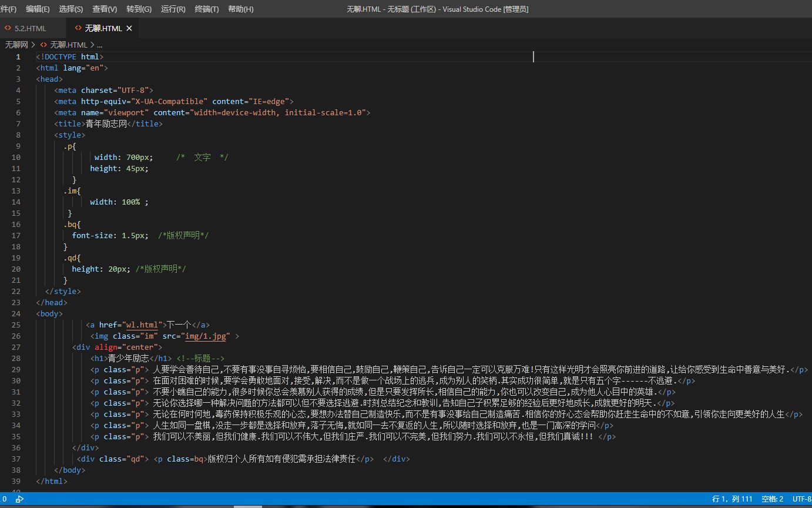This screenshot has height=508, width=812.
Task: Open the 选择(S) menu
Action: pos(71,9)
